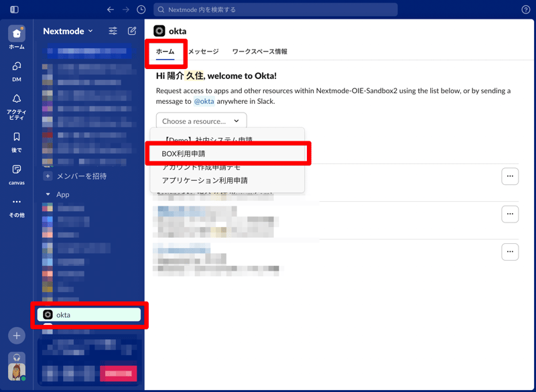
Task: Click the okta app logo in header
Action: pyautogui.click(x=159, y=31)
